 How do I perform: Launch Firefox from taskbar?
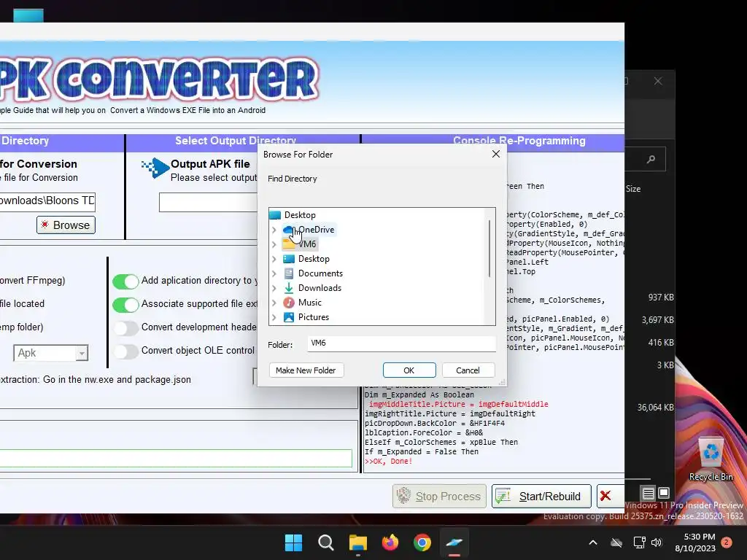point(390,542)
